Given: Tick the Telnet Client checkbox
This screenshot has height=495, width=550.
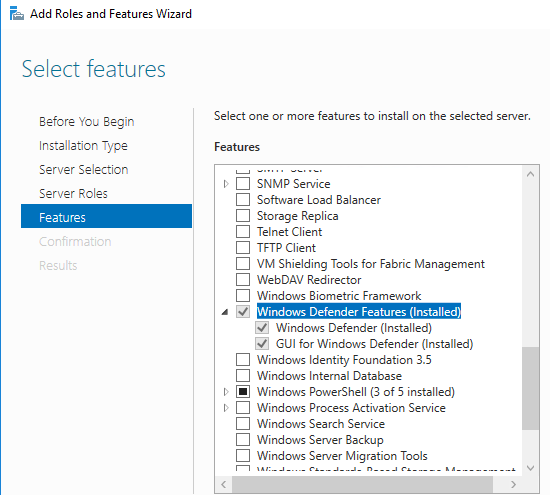Looking at the screenshot, I should (x=243, y=232).
